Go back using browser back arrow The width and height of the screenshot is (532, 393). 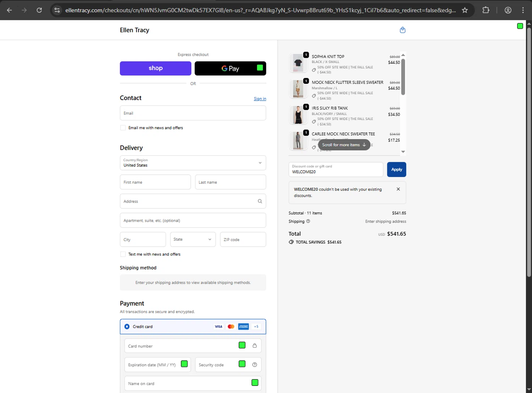(10, 10)
